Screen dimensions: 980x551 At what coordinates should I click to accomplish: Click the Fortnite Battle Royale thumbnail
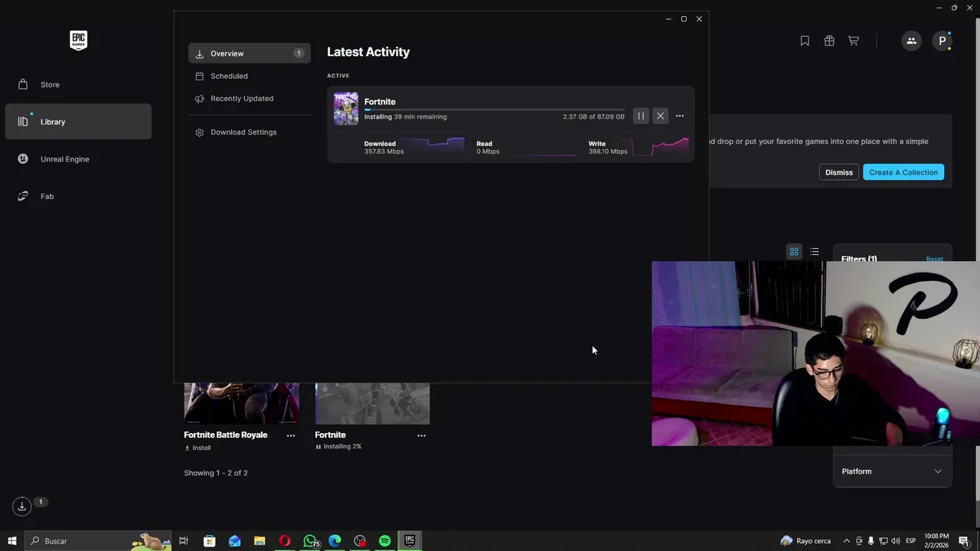click(241, 403)
